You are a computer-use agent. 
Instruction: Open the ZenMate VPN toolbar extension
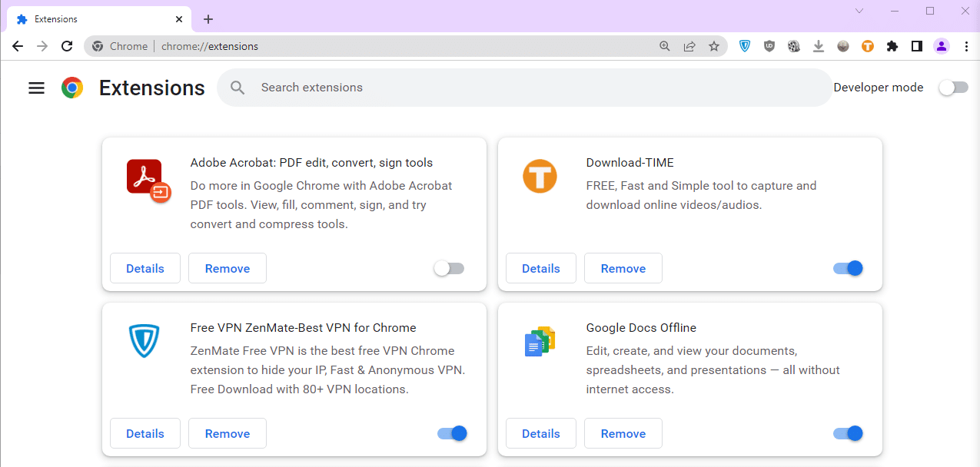point(745,46)
